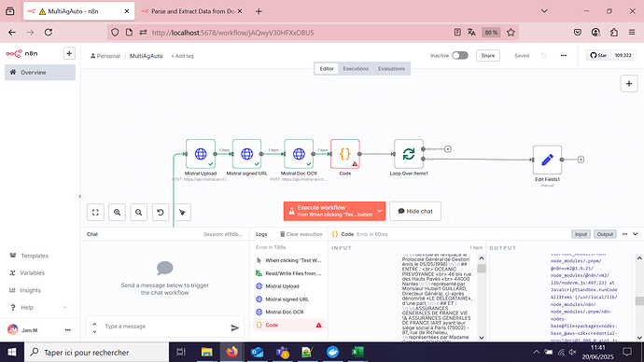Viewport: 644px width, 362px height.
Task: Click the INPUT panel vertical scrollbar
Action: point(482,298)
